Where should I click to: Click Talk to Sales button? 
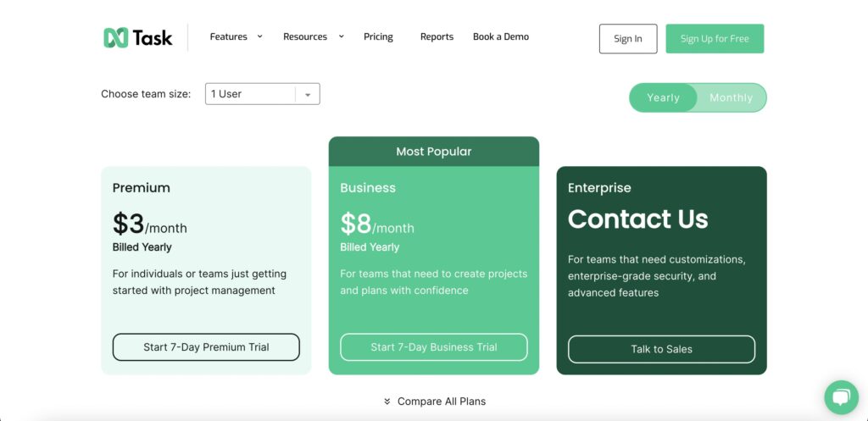pos(661,349)
